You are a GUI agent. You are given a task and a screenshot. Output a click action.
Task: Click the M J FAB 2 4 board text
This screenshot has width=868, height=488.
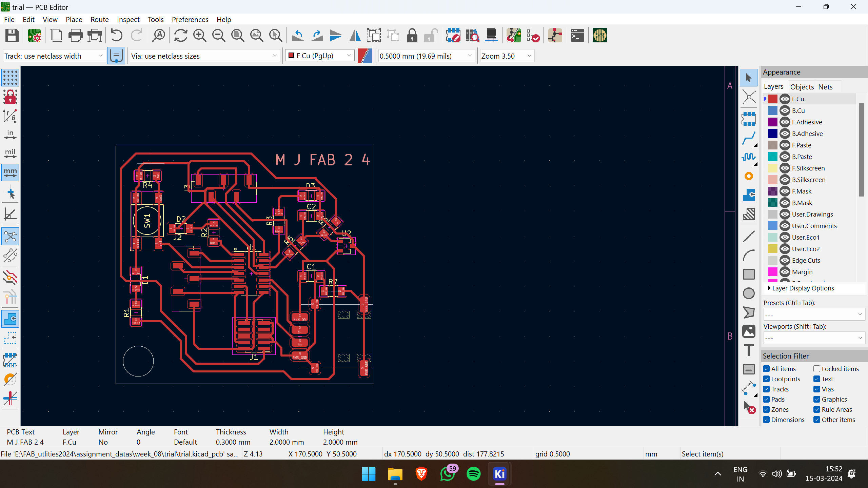pyautogui.click(x=322, y=160)
